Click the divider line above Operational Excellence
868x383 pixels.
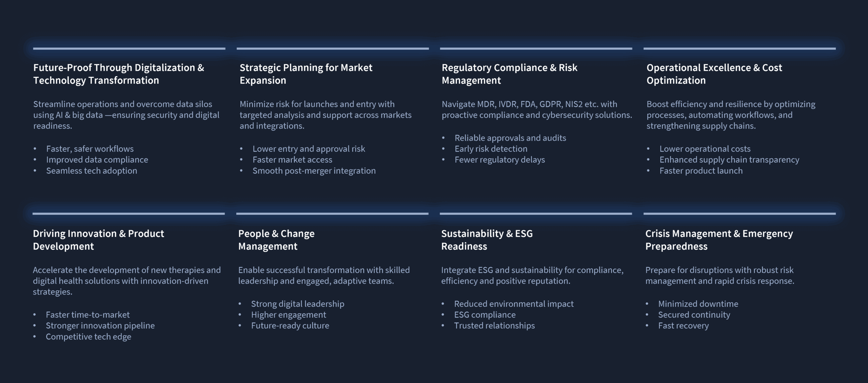pyautogui.click(x=739, y=48)
